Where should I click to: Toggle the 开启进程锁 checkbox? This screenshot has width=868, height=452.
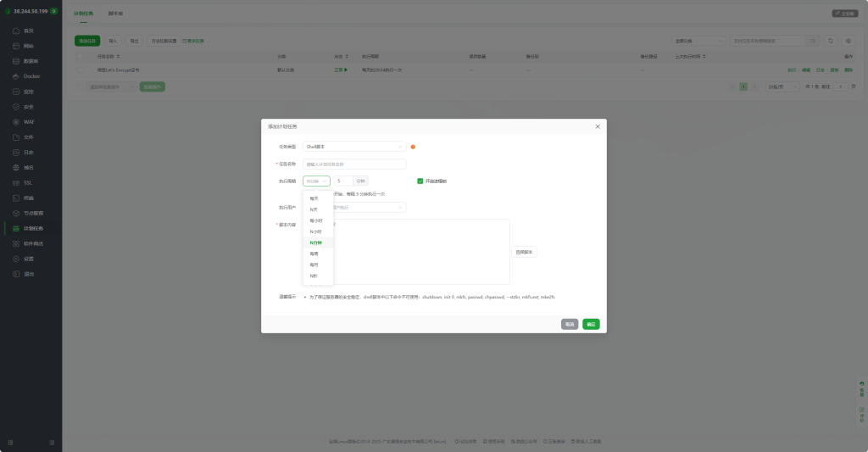coord(420,181)
